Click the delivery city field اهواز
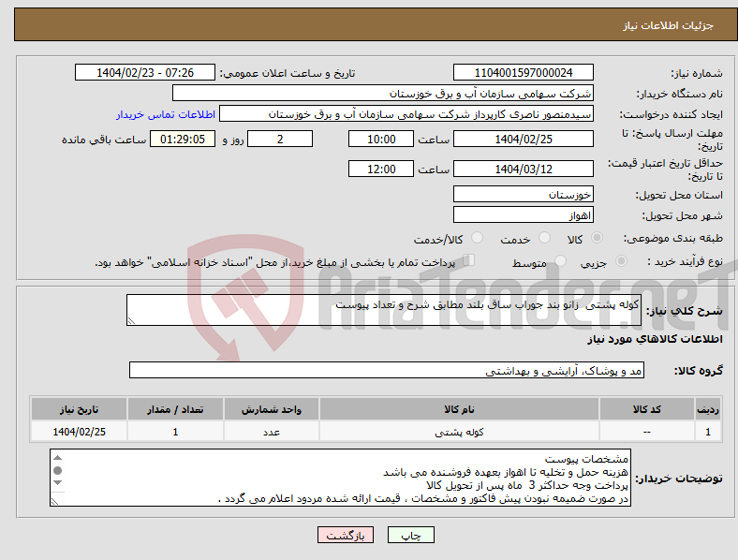This screenshot has height=560, width=738. point(523,215)
